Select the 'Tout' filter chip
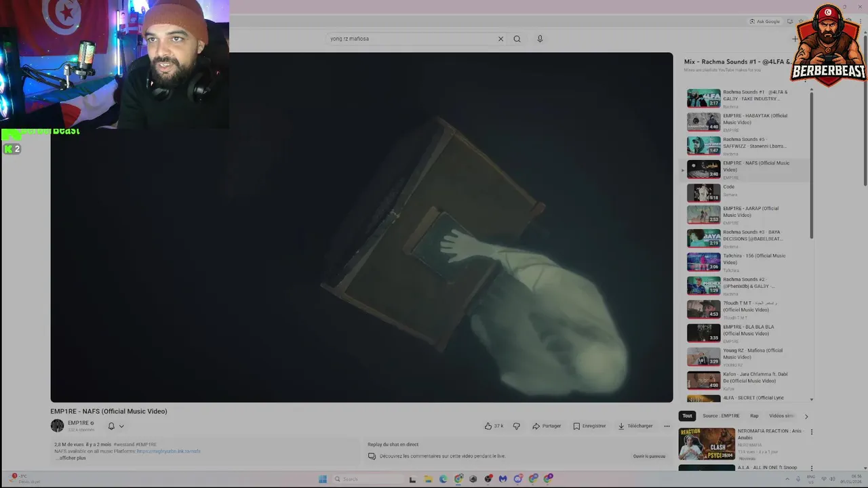Screen dimensions: 868x488 click(687, 415)
